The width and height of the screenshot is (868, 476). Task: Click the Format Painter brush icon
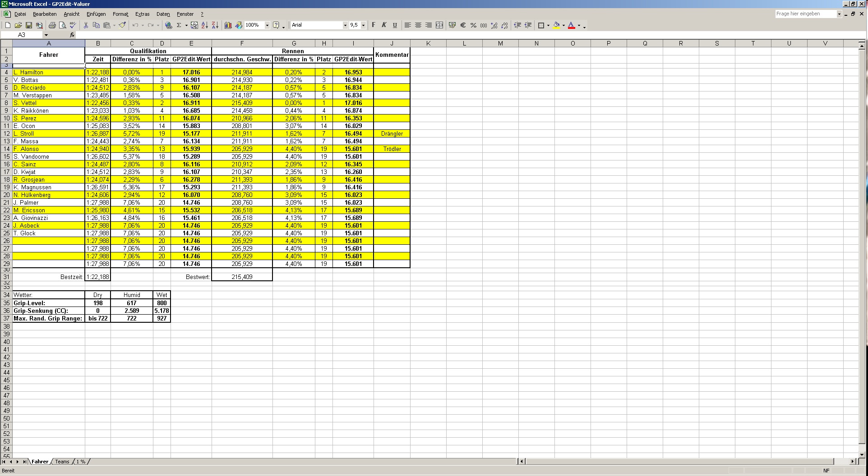122,25
